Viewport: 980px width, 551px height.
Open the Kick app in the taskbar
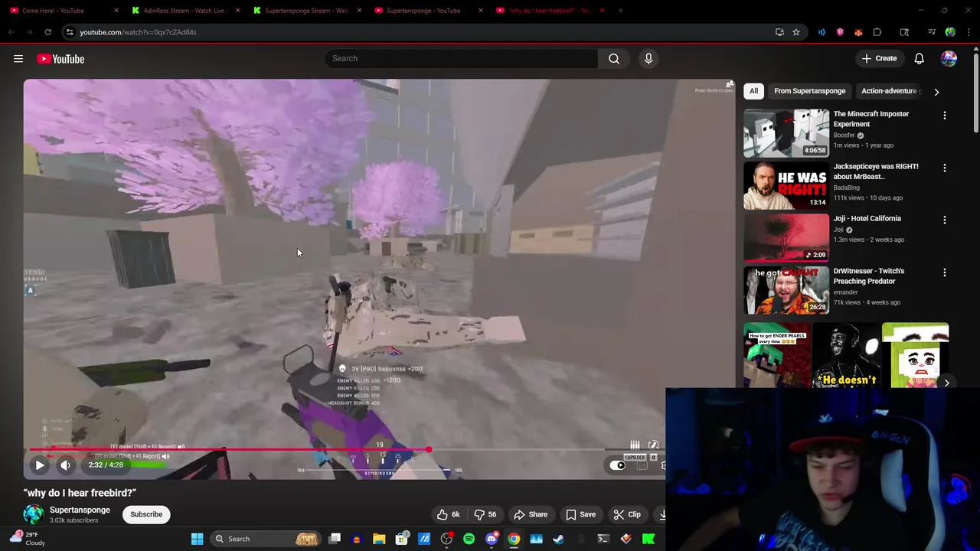pos(648,539)
